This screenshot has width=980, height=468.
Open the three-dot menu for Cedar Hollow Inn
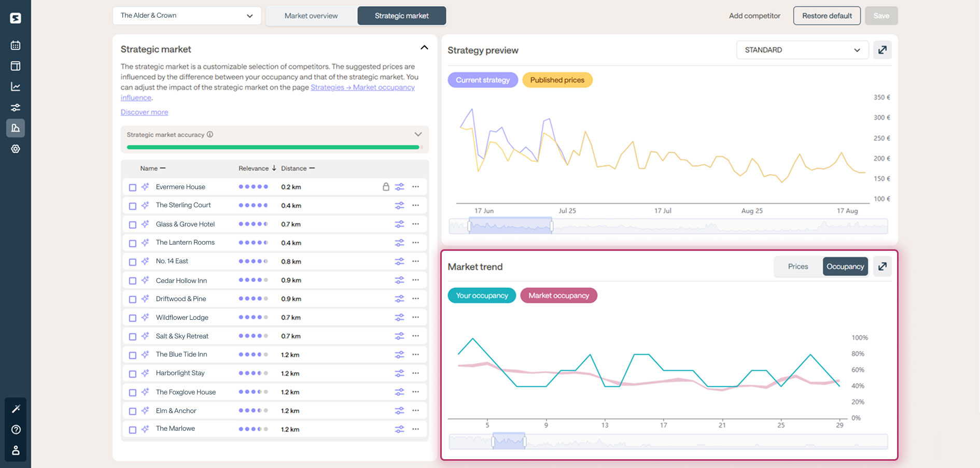click(x=415, y=280)
